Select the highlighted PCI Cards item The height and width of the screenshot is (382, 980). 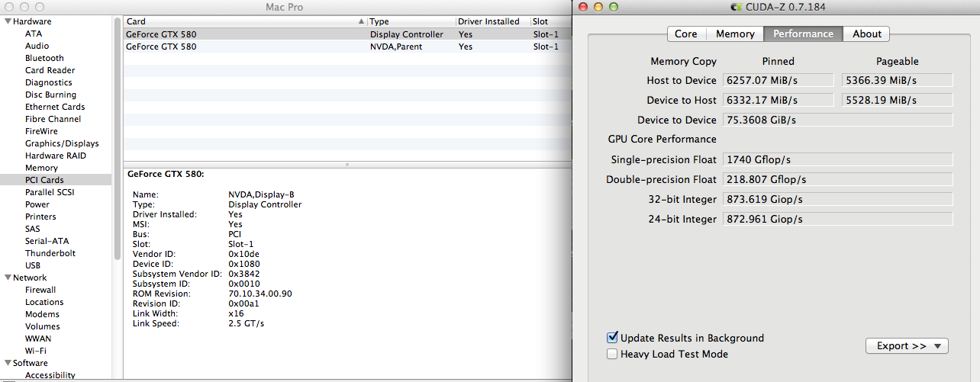56,180
